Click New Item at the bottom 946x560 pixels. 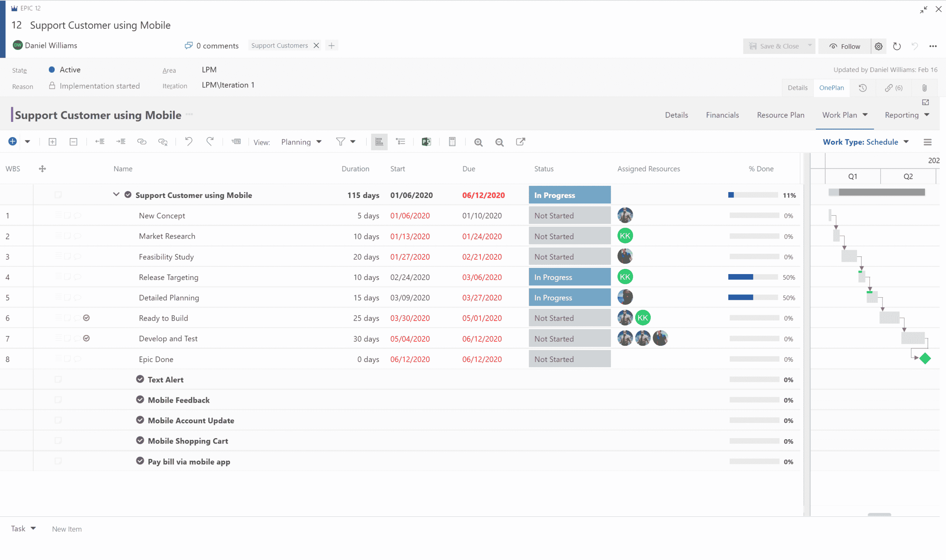[x=67, y=529]
